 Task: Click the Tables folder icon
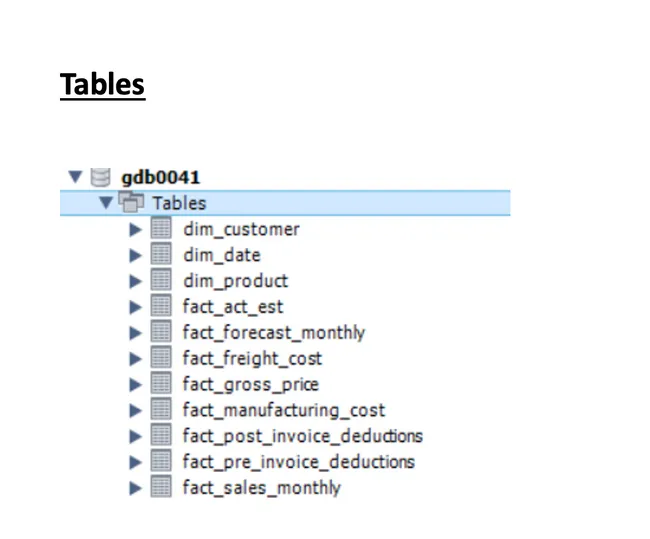[x=131, y=203]
